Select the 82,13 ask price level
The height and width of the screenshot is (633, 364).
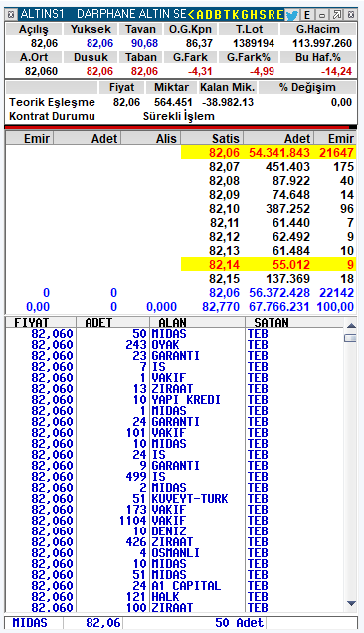268,250
